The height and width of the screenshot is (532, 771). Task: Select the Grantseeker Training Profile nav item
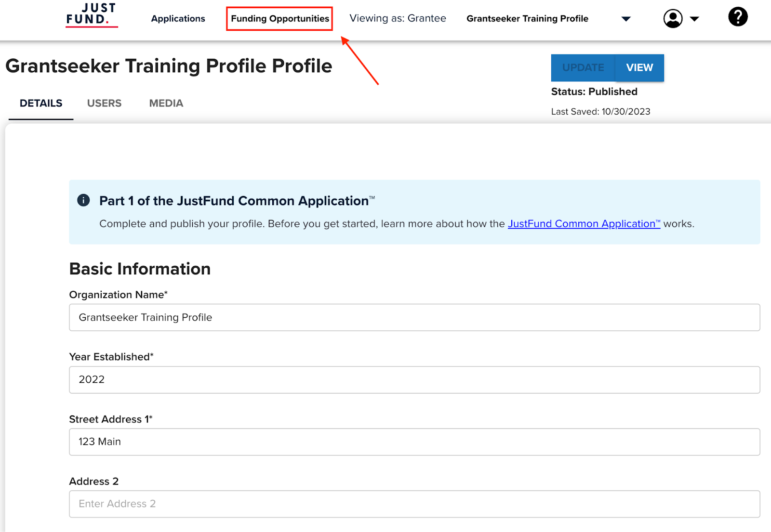click(527, 19)
